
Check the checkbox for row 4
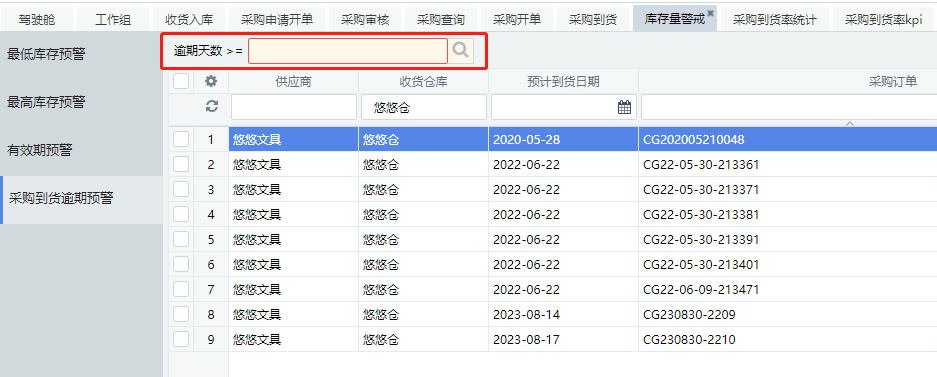pos(181,214)
